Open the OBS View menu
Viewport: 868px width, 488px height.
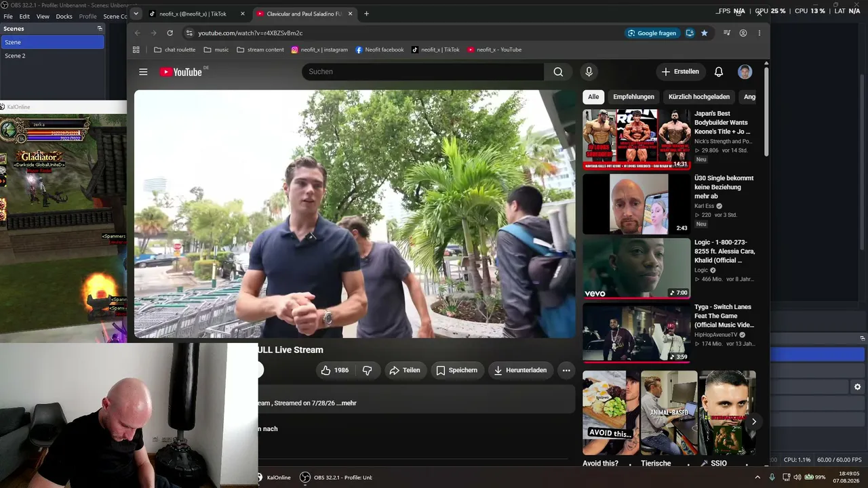pyautogui.click(x=43, y=16)
